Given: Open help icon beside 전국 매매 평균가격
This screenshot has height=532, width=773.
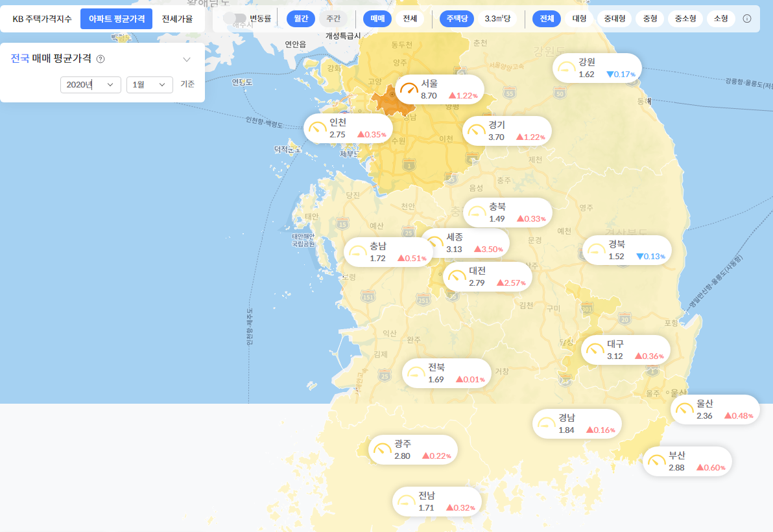Looking at the screenshot, I should tap(101, 59).
